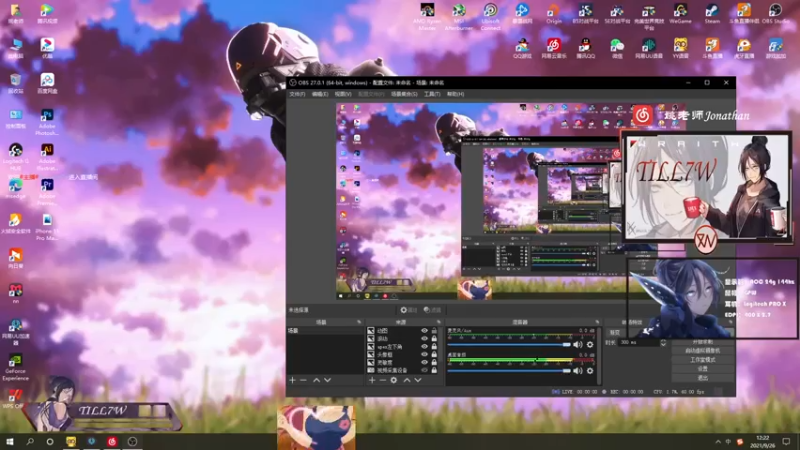Open the Scene Collection menu in OBS

pyautogui.click(x=404, y=94)
